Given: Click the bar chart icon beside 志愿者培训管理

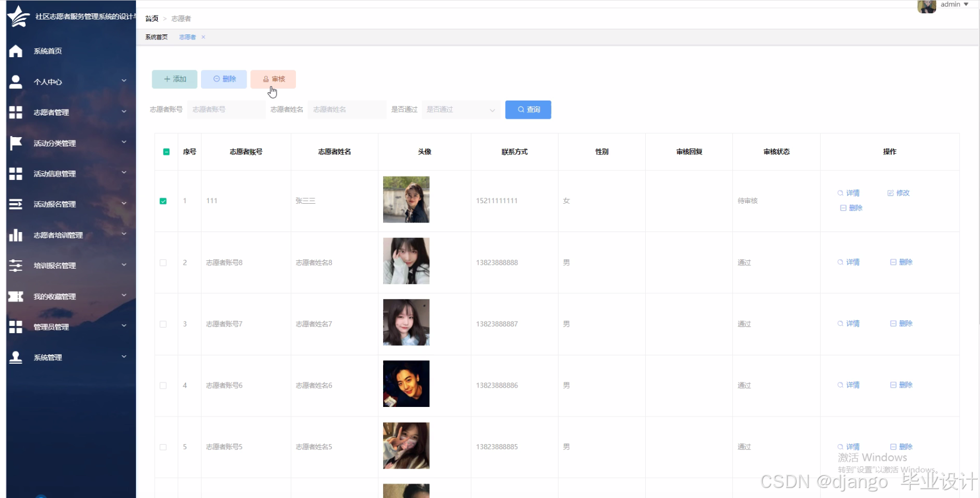Looking at the screenshot, I should click(x=16, y=235).
